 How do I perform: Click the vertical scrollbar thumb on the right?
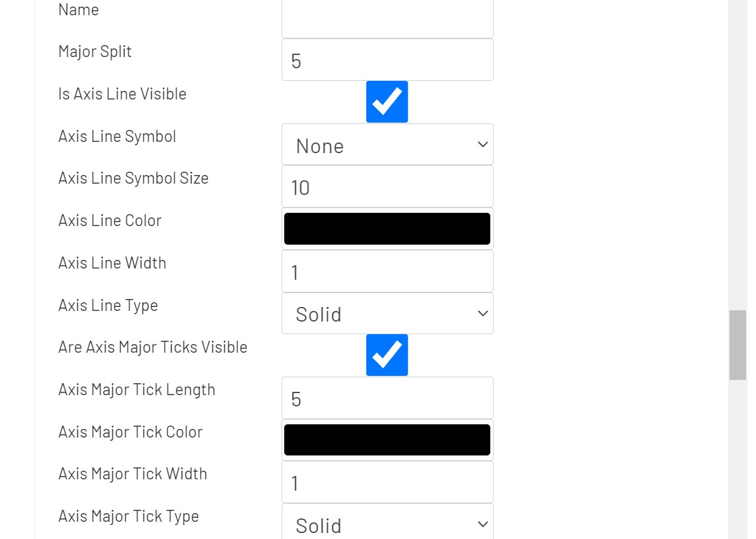point(737,343)
